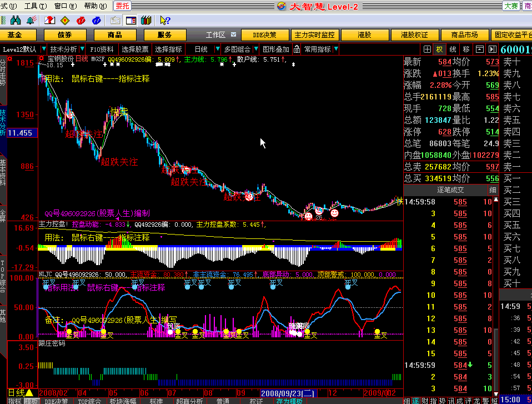Select the 2008/09/23 date marker
Screen dimensions: 532x404
288,393
